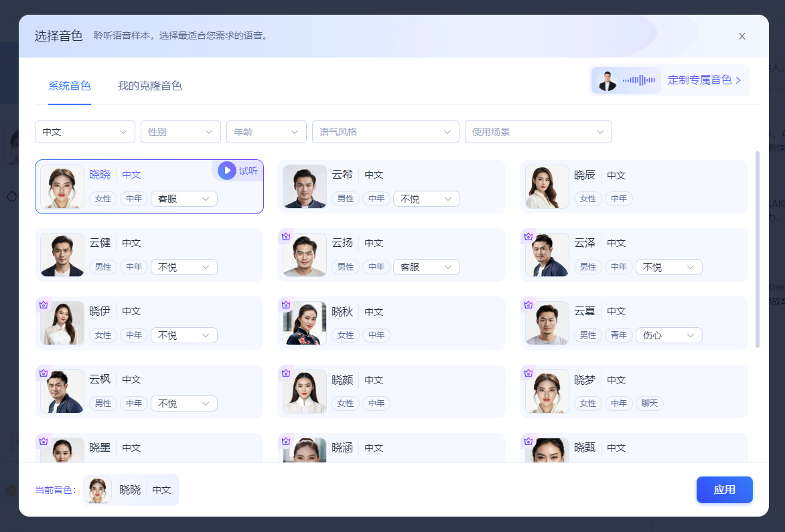Expand the 使用场景 filter dropdown
Image resolution: width=785 pixels, height=532 pixels.
pyautogui.click(x=538, y=132)
